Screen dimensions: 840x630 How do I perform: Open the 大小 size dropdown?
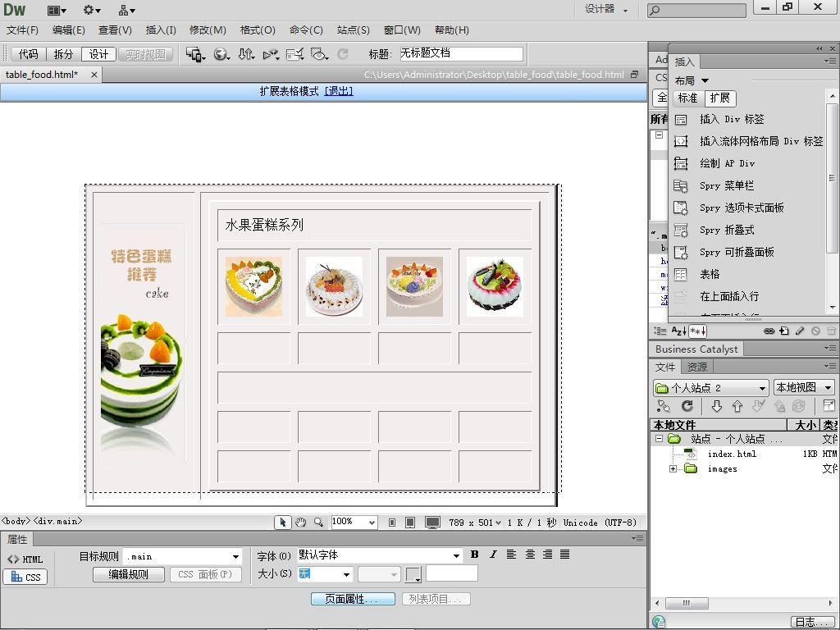pos(325,574)
